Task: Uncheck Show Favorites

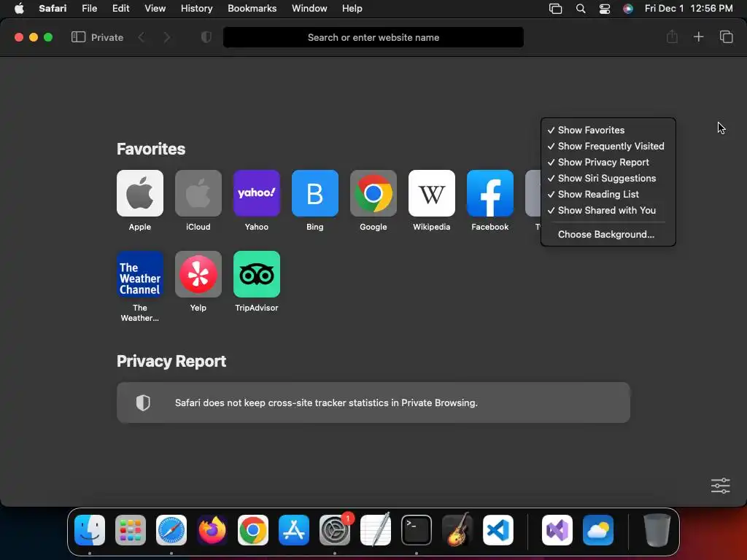Action: pos(608,130)
